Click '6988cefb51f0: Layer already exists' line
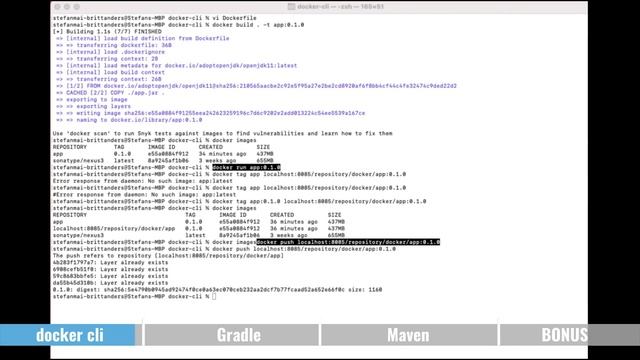The image size is (640, 360). (x=110, y=269)
